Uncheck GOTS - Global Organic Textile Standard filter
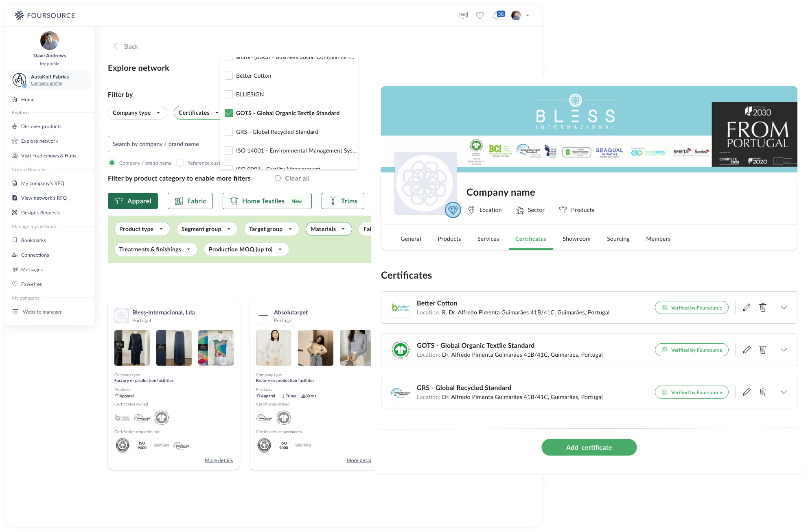The image size is (808, 532). [228, 113]
